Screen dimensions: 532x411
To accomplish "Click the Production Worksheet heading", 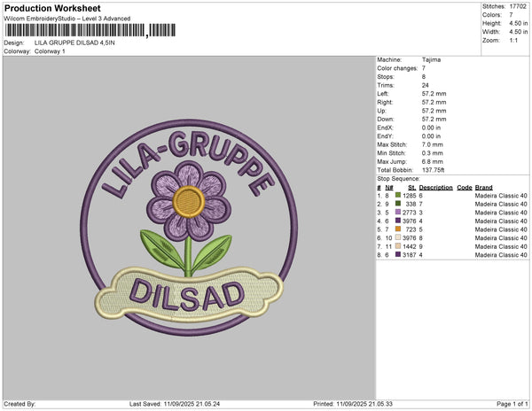I will pos(57,7).
